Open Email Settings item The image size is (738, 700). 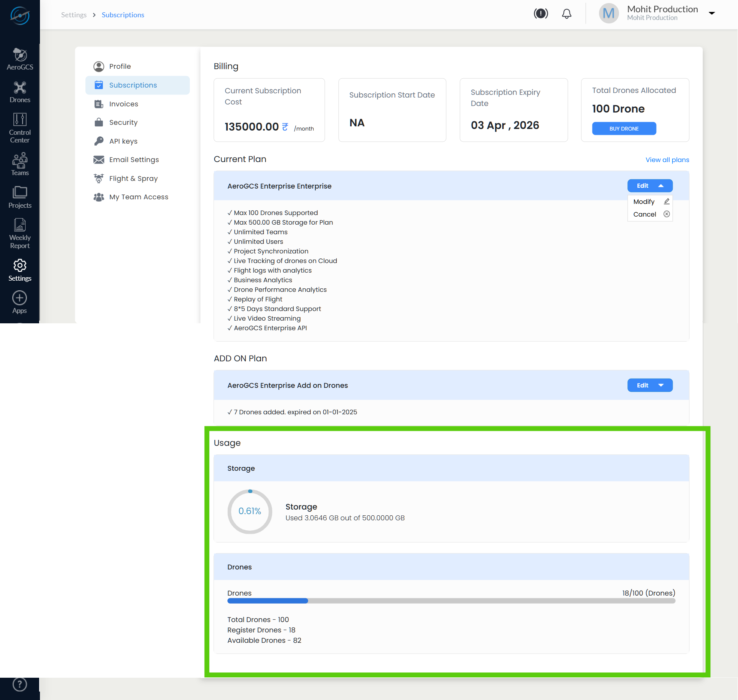click(x=137, y=159)
